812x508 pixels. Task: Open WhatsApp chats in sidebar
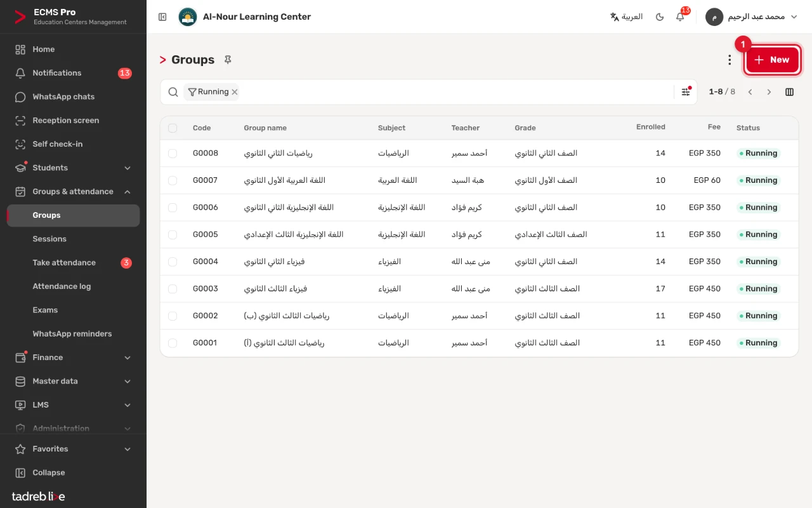coord(73,97)
